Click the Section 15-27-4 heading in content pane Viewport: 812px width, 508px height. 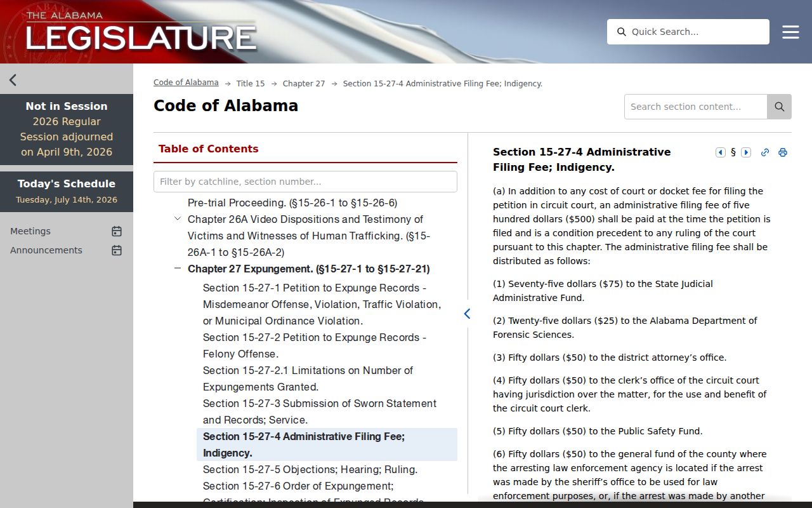[x=582, y=159]
